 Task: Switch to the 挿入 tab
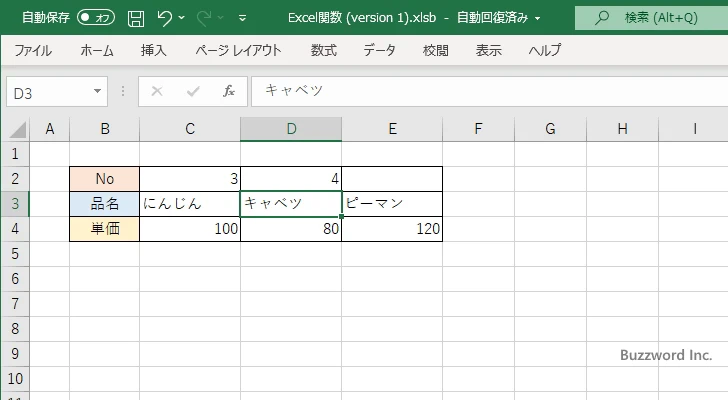[154, 50]
